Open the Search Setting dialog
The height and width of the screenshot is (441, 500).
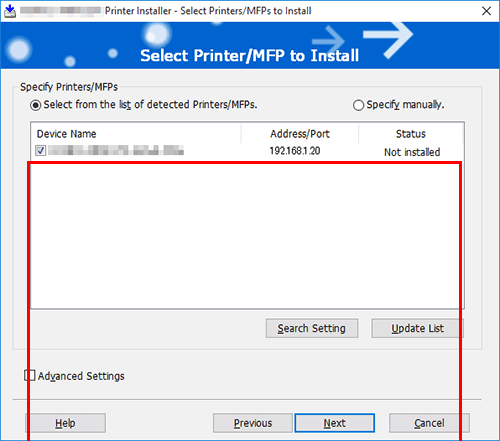click(312, 328)
